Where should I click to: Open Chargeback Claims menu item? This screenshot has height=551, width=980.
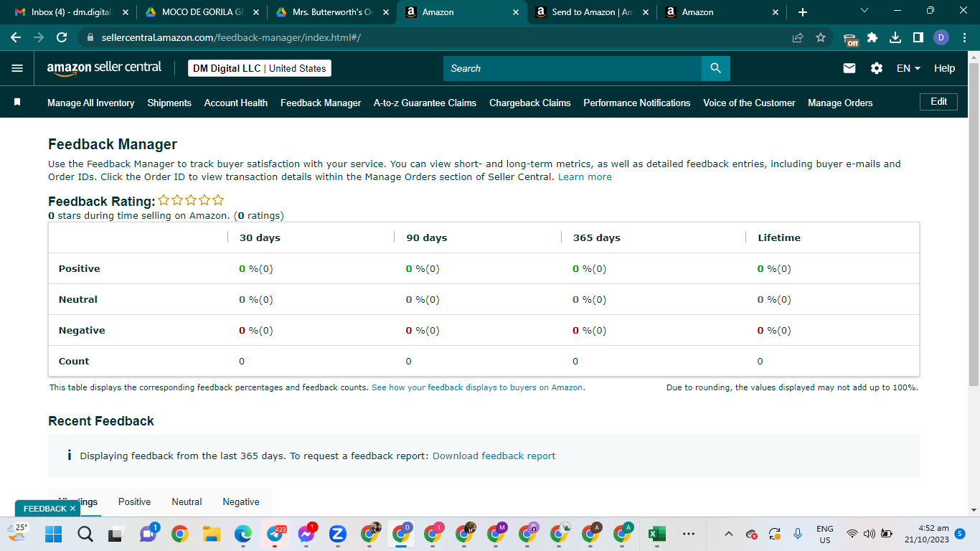pyautogui.click(x=530, y=103)
